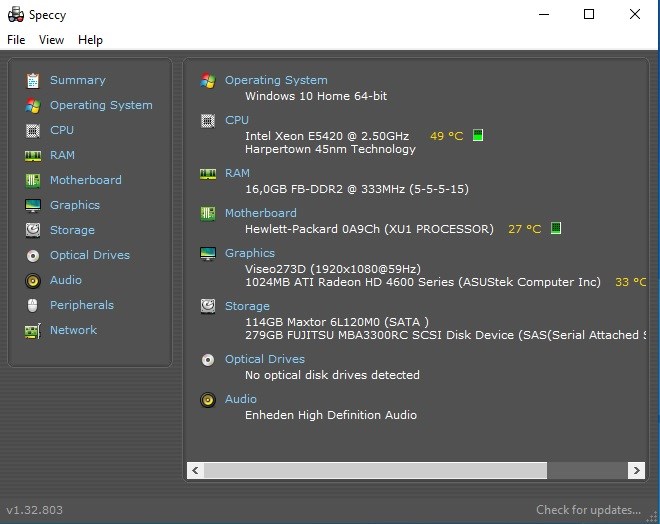Open the File menu
Image resolution: width=660 pixels, height=524 pixels.
[x=16, y=40]
